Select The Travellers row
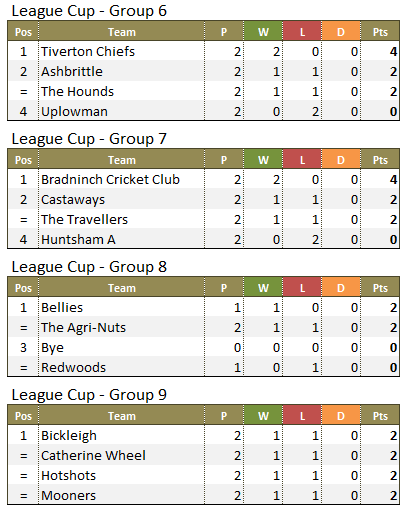 [x=203, y=219]
